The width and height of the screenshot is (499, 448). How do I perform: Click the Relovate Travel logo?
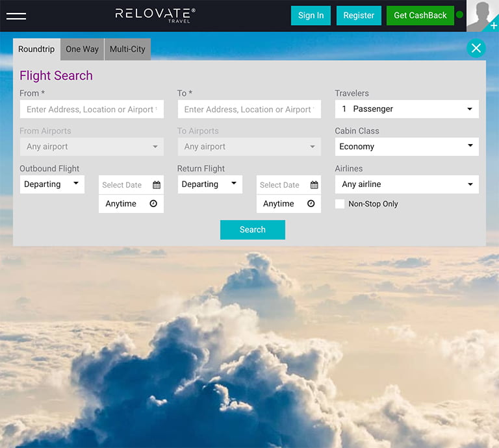(155, 16)
